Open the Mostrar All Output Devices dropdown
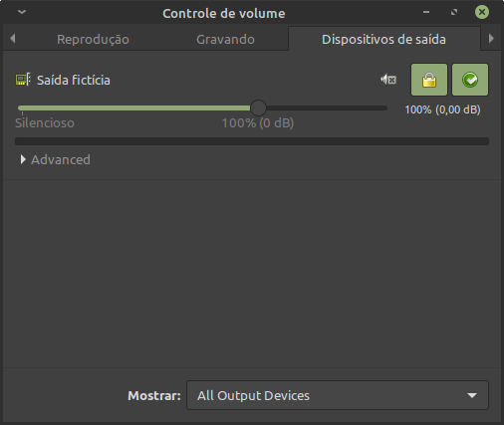504x425 pixels. click(338, 395)
